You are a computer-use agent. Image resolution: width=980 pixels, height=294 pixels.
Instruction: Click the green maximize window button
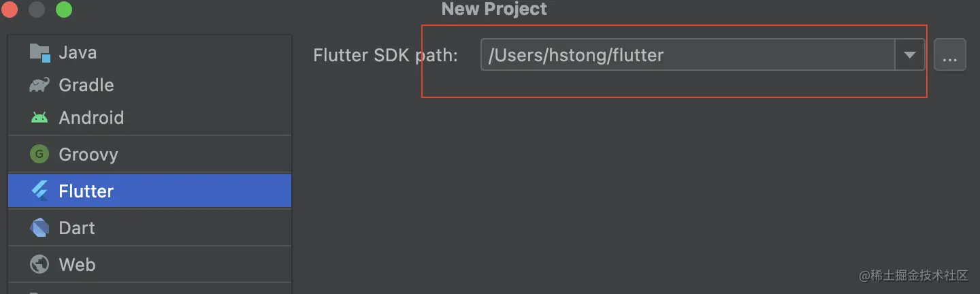(64, 10)
